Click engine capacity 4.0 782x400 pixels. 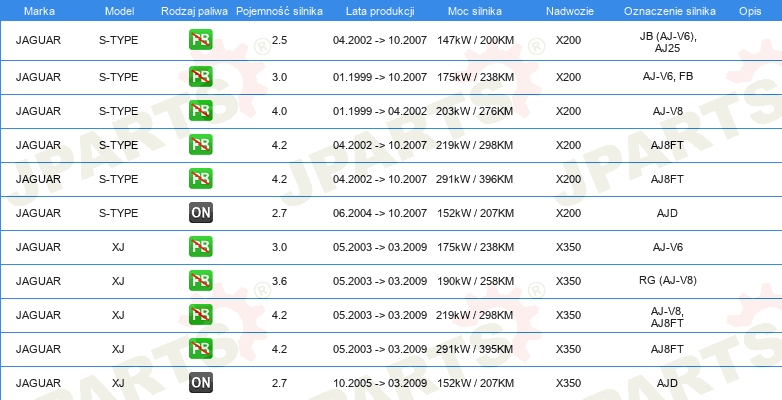(x=279, y=111)
